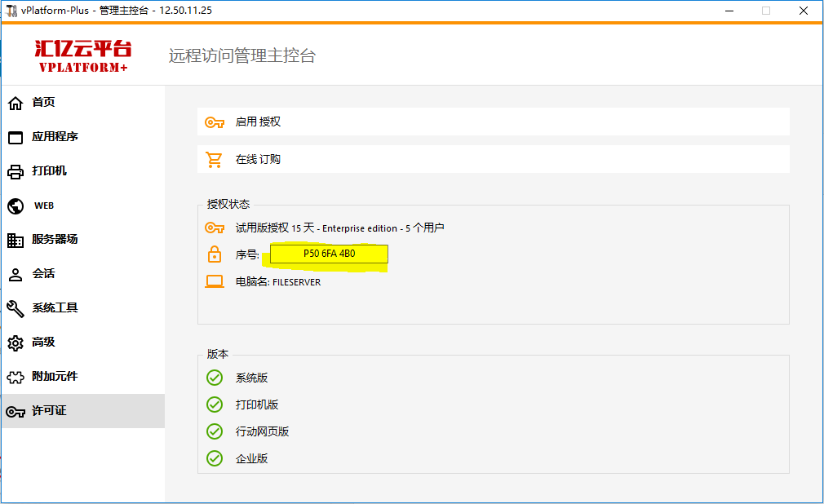Go to 服务器场 section
The image size is (824, 504).
[55, 240]
